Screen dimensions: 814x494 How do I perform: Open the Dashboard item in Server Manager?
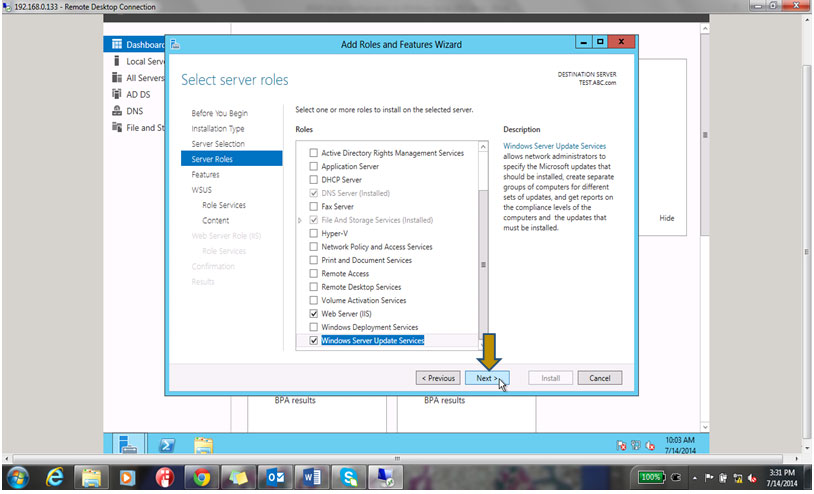(135, 44)
